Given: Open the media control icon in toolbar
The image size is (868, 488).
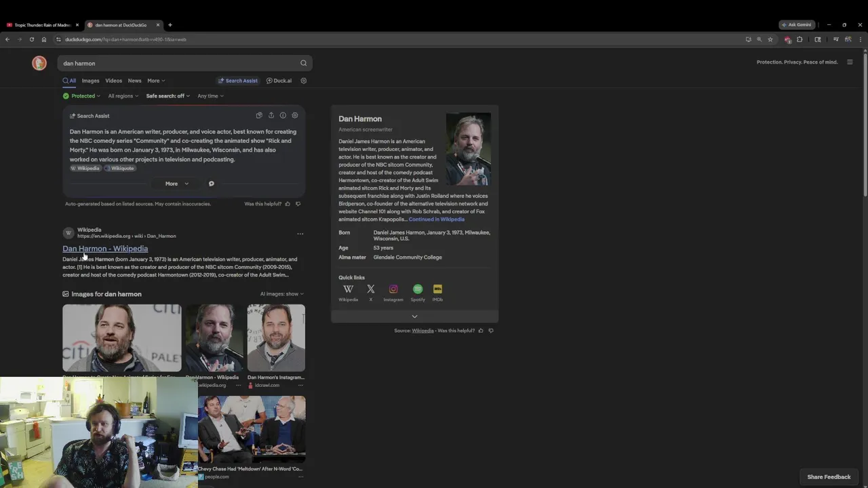Looking at the screenshot, I should (835, 39).
